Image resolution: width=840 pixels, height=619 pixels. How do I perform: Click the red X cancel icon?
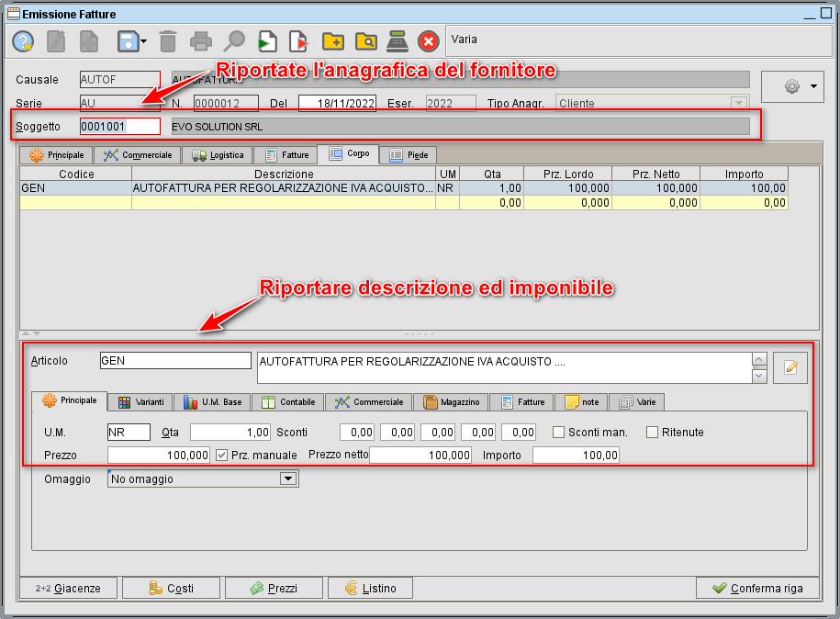pyautogui.click(x=428, y=40)
